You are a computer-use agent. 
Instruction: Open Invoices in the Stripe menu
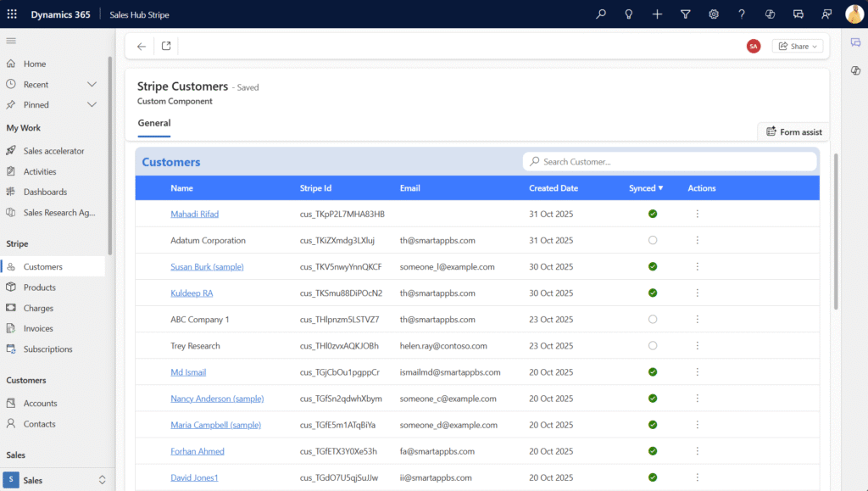tap(38, 329)
